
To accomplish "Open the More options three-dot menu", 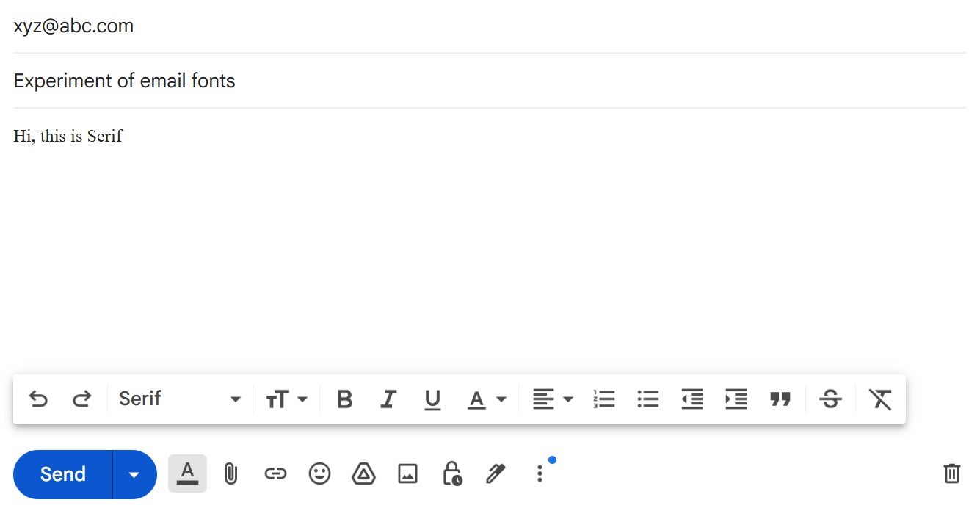I will tap(540, 473).
